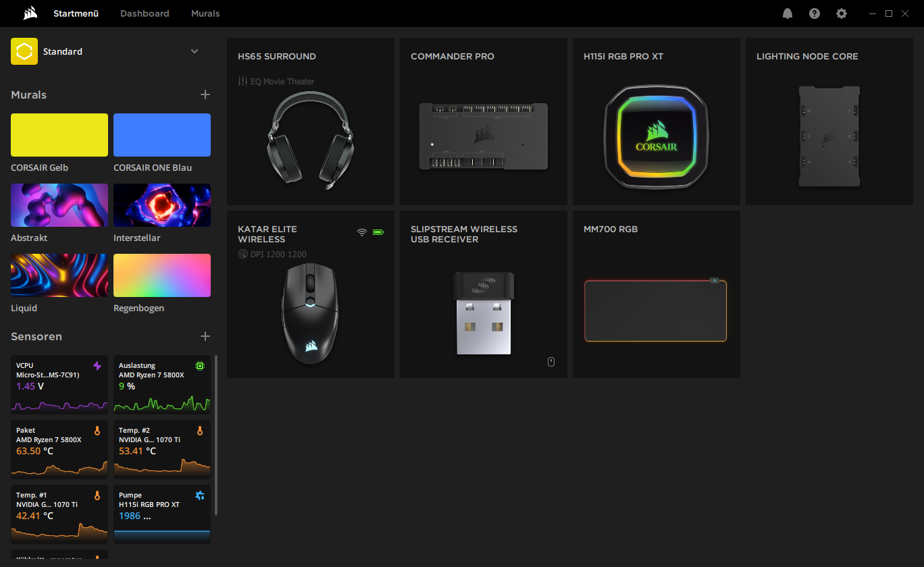Click the Paket 63.50 °C reading

click(x=34, y=451)
